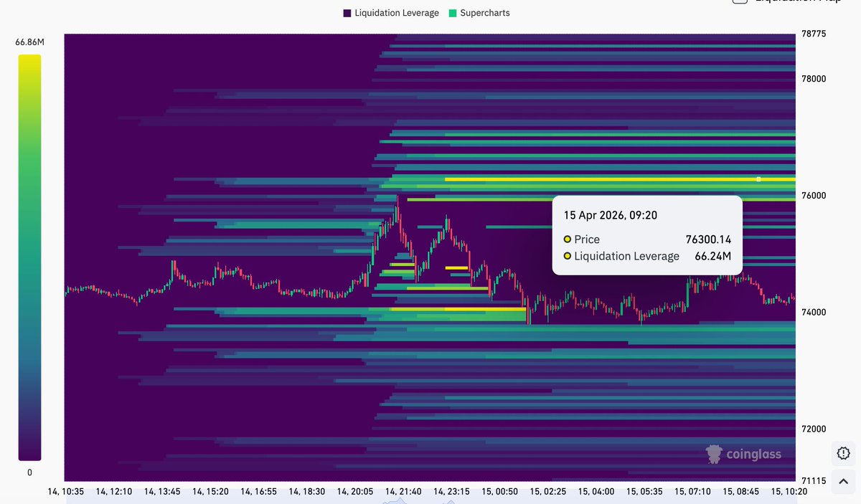The width and height of the screenshot is (861, 504).
Task: Click the 74000 price axis label
Action: [814, 313]
